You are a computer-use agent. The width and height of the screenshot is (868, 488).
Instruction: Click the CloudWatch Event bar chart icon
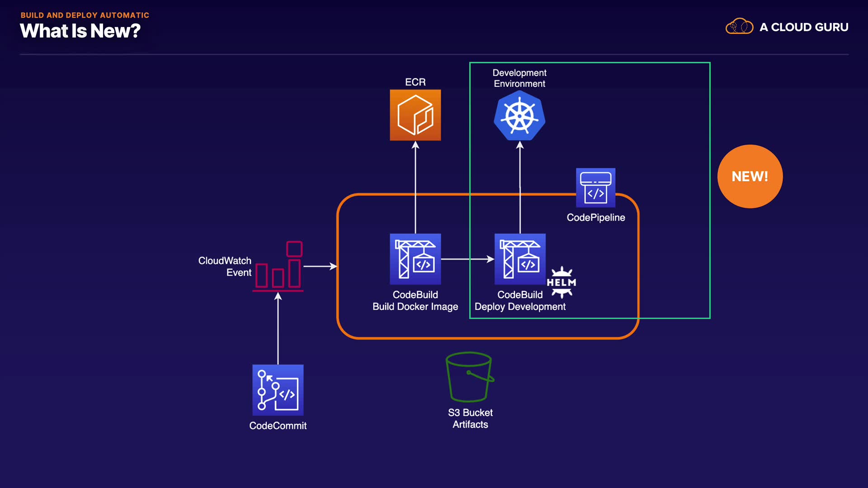[x=278, y=267]
